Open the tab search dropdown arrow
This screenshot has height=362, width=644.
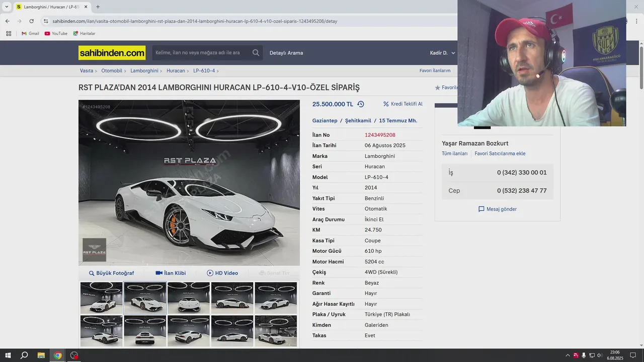tap(7, 7)
